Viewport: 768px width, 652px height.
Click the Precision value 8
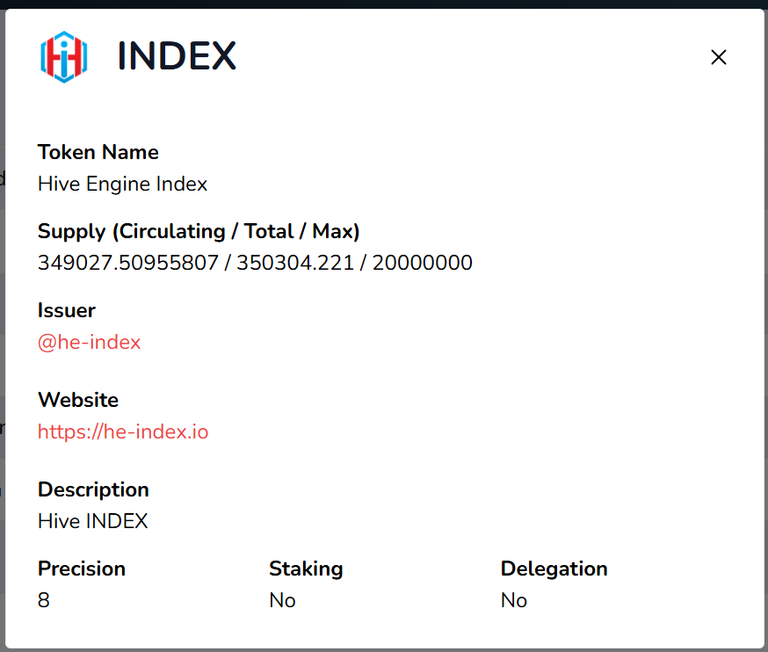click(44, 600)
